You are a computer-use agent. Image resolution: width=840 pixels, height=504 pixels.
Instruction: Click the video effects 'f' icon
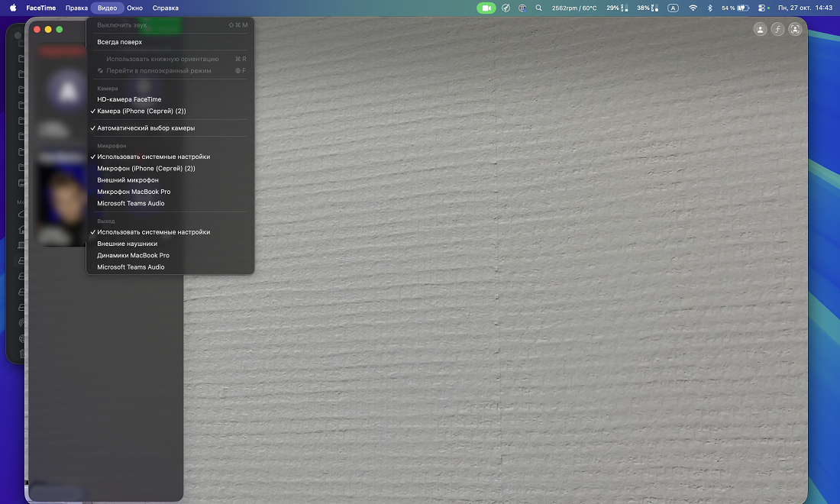pos(777,29)
